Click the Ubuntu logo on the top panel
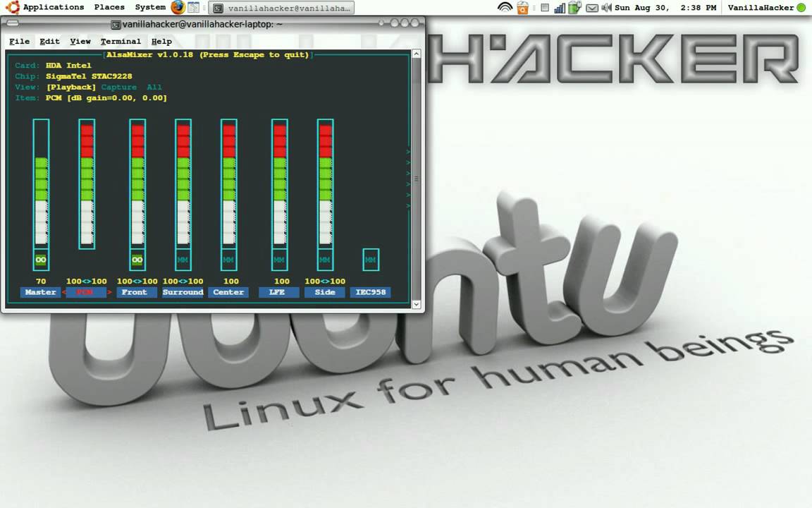Image resolution: width=812 pixels, height=508 pixels. click(x=13, y=7)
